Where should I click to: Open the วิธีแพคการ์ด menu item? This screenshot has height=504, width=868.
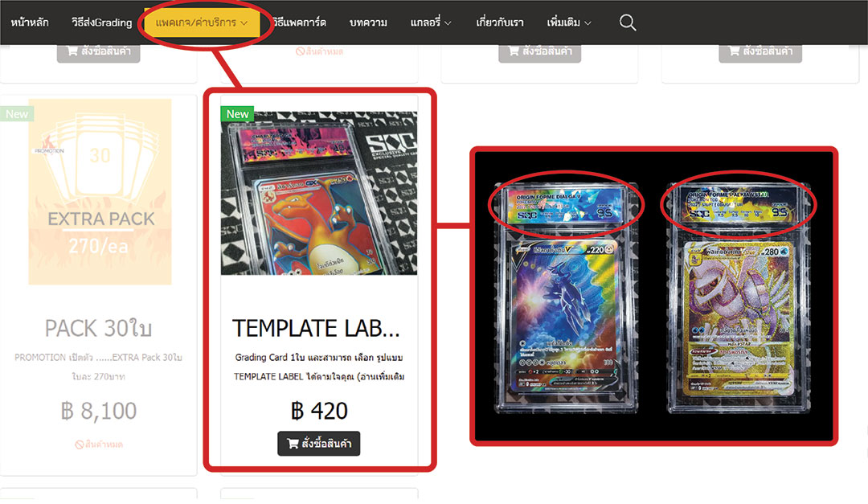point(299,23)
